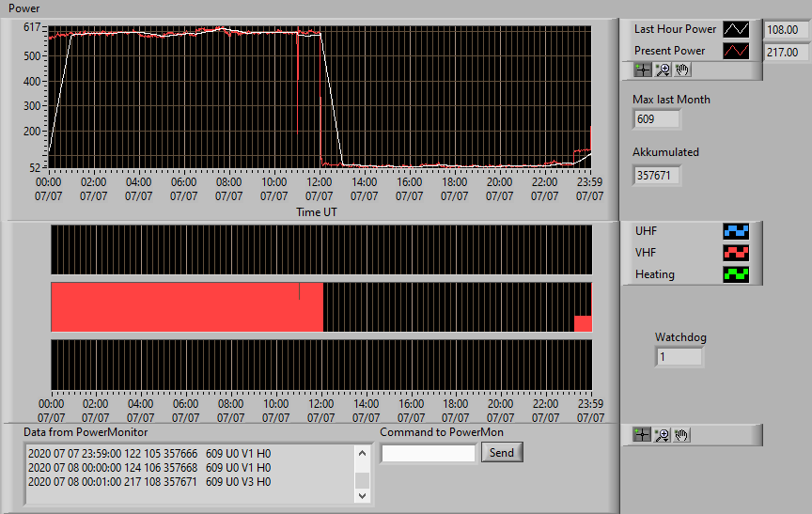The height and width of the screenshot is (514, 812).
Task: Click the down arrow in data log scrollbar
Action: pos(363,495)
